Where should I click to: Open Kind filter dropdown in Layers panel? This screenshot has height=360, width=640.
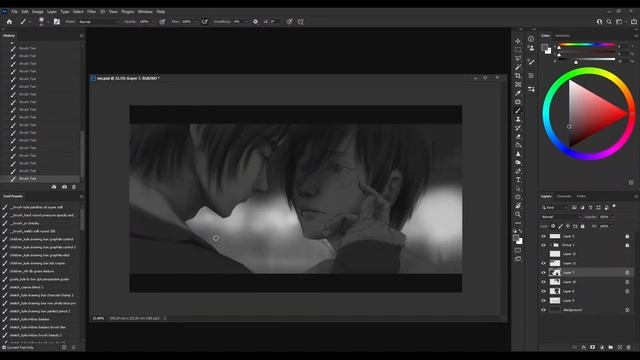[555, 208]
